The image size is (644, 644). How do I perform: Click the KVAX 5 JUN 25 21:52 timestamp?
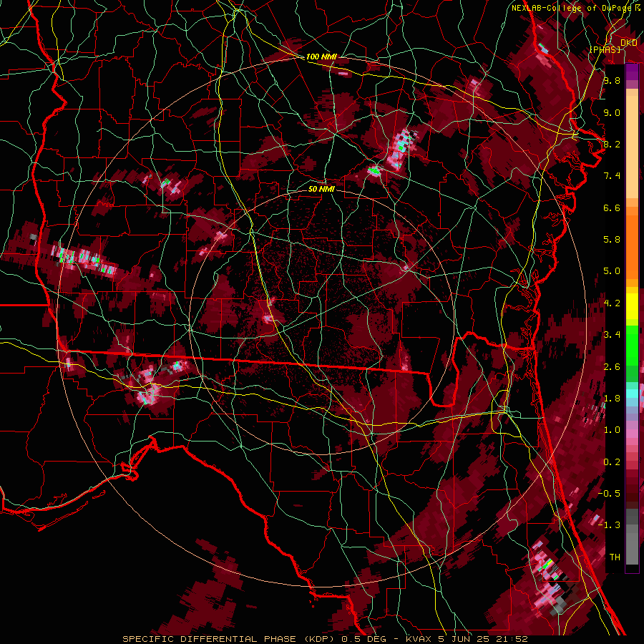point(467,639)
